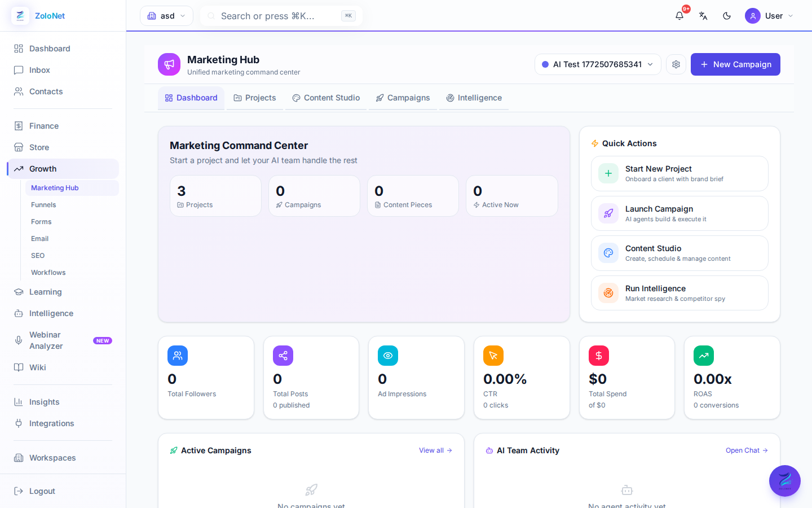
Task: Toggle dark mode moon icon
Action: (x=727, y=16)
